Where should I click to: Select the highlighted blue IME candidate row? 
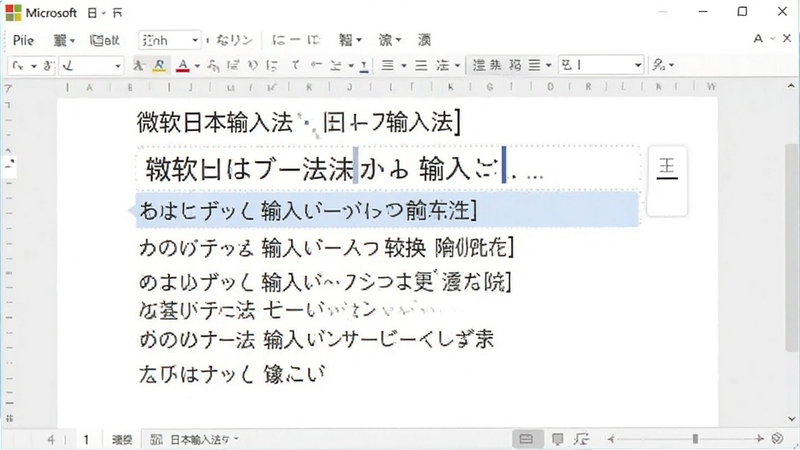[387, 210]
